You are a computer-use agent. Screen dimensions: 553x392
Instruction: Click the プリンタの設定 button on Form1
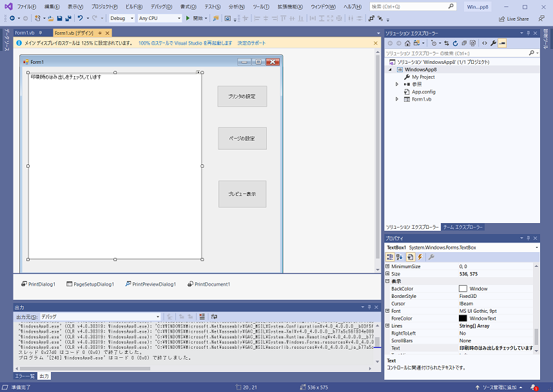point(242,96)
